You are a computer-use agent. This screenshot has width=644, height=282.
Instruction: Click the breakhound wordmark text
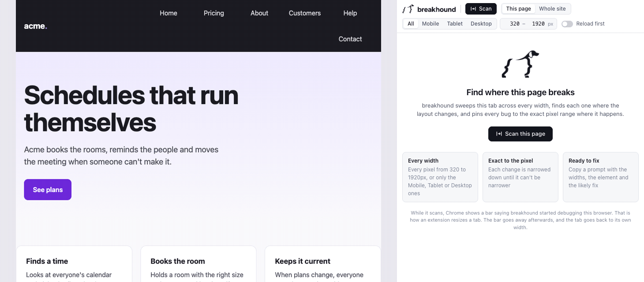pyautogui.click(x=437, y=9)
